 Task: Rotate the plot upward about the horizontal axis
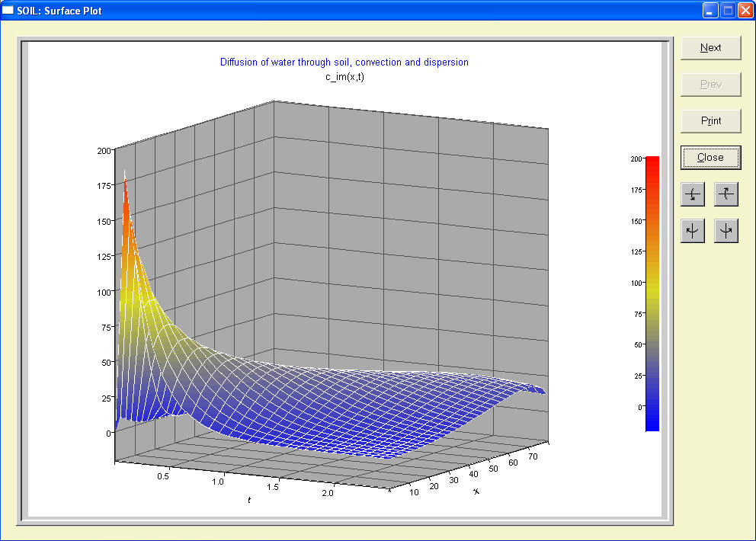coord(726,195)
